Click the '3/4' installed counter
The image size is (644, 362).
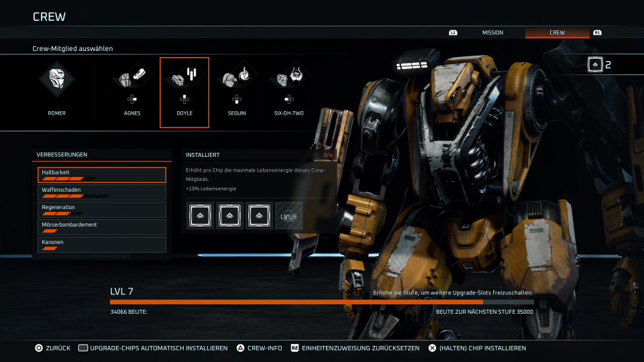(x=328, y=155)
